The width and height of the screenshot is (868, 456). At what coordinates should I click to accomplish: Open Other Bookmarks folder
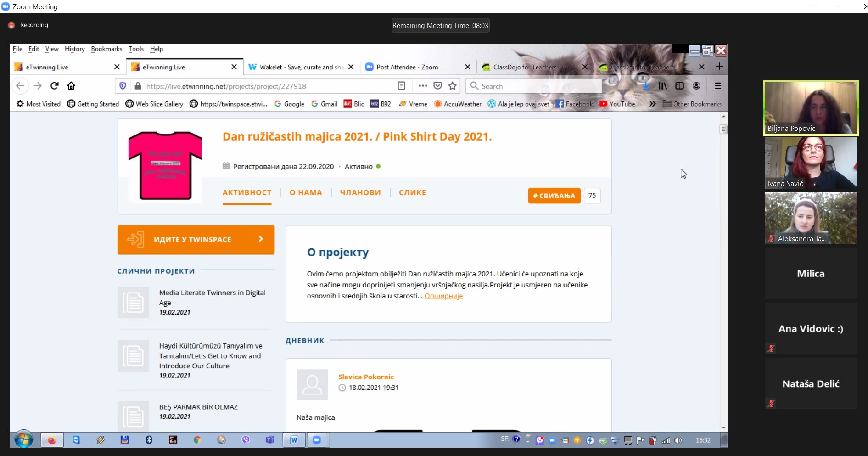click(x=692, y=104)
